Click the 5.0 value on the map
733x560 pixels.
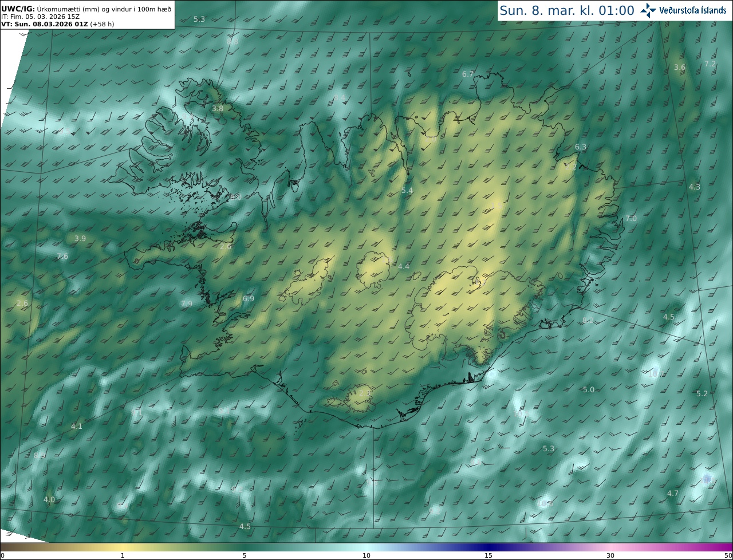pyautogui.click(x=589, y=389)
